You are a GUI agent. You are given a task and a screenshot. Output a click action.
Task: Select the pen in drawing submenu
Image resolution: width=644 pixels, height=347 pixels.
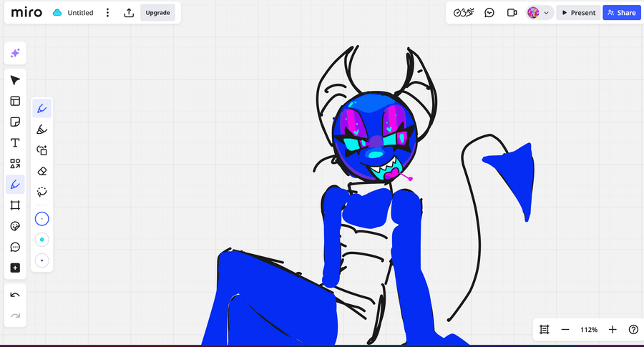[x=42, y=109]
